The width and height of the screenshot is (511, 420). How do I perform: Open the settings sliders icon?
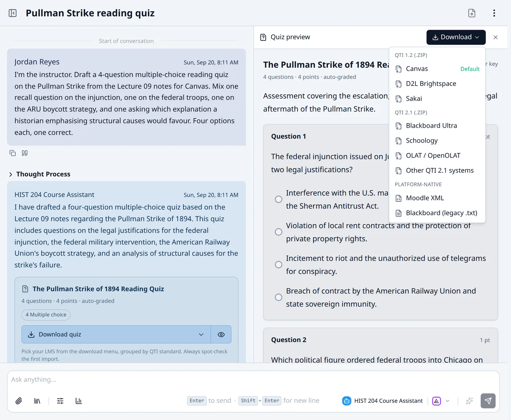click(60, 401)
